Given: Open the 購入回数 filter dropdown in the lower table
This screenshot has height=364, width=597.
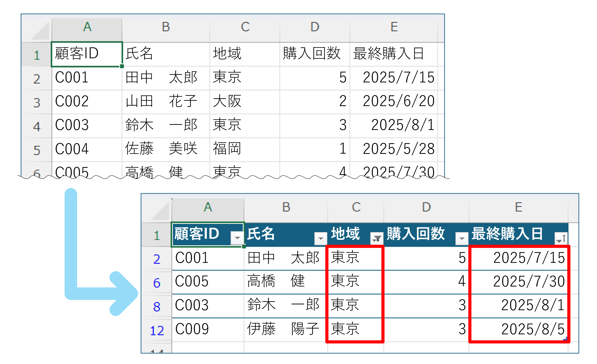Looking at the screenshot, I should (x=462, y=238).
